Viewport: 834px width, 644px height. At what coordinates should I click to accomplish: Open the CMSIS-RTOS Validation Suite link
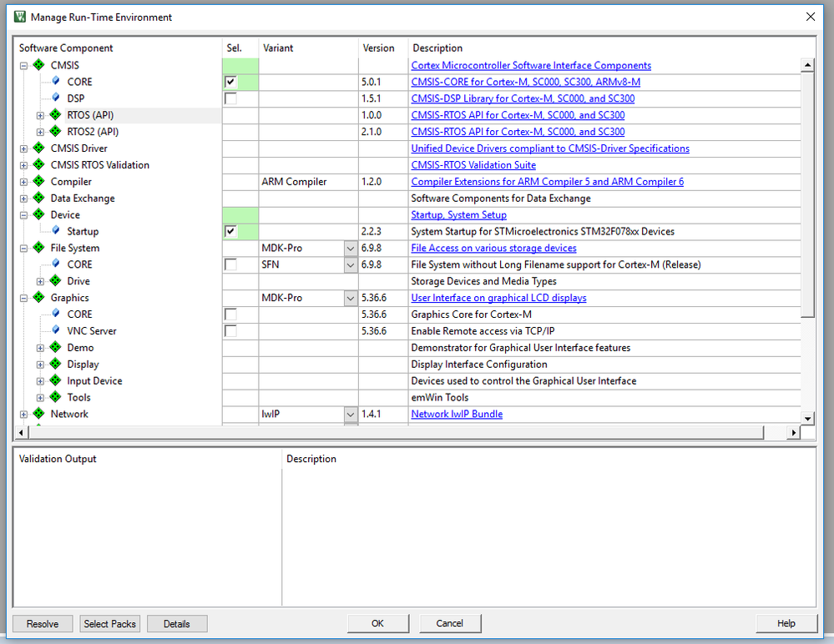[x=473, y=164]
